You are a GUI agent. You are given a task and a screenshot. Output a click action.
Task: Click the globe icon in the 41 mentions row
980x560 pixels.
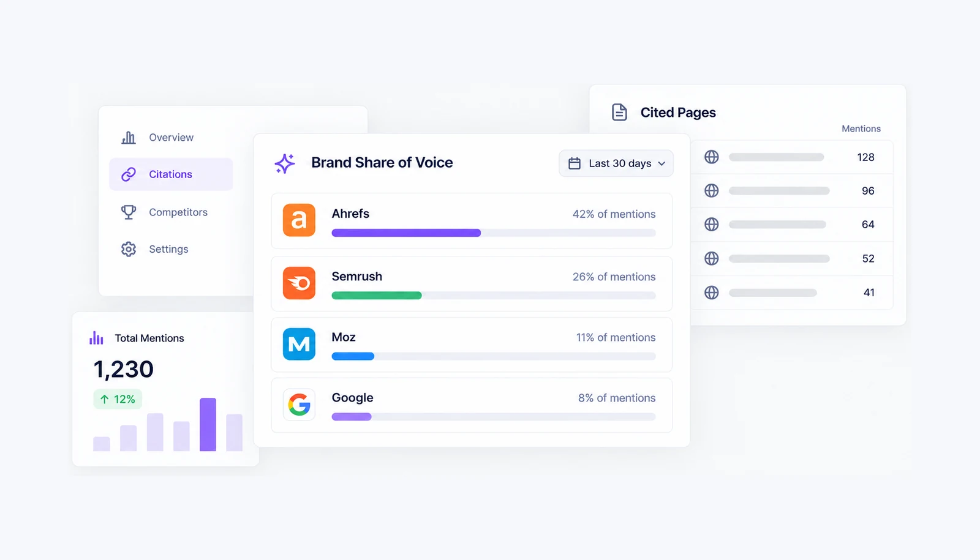pos(712,293)
